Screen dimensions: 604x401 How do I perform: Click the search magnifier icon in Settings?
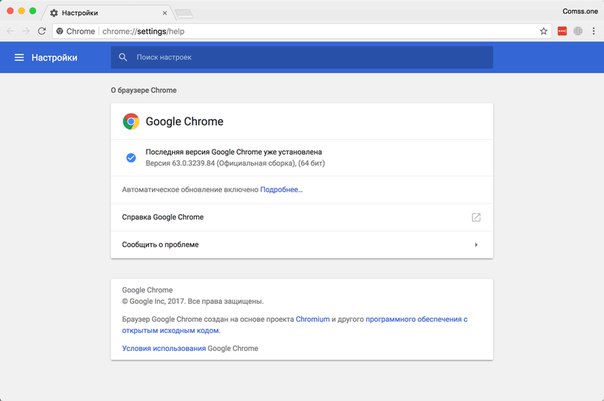coord(123,57)
